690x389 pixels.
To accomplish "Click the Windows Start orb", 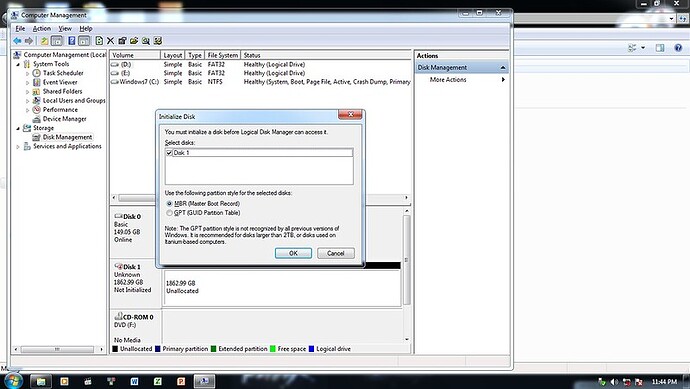I will coord(12,381).
